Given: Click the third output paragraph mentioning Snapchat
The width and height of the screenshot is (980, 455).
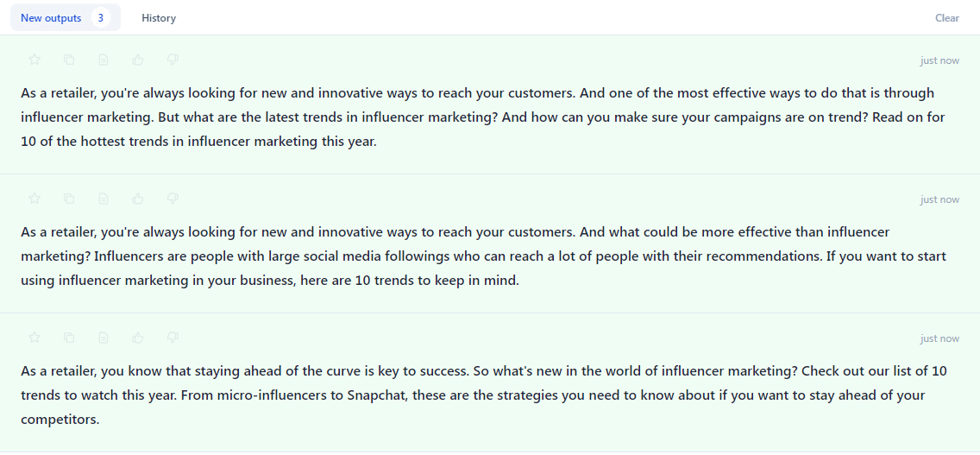Looking at the screenshot, I should [x=483, y=395].
